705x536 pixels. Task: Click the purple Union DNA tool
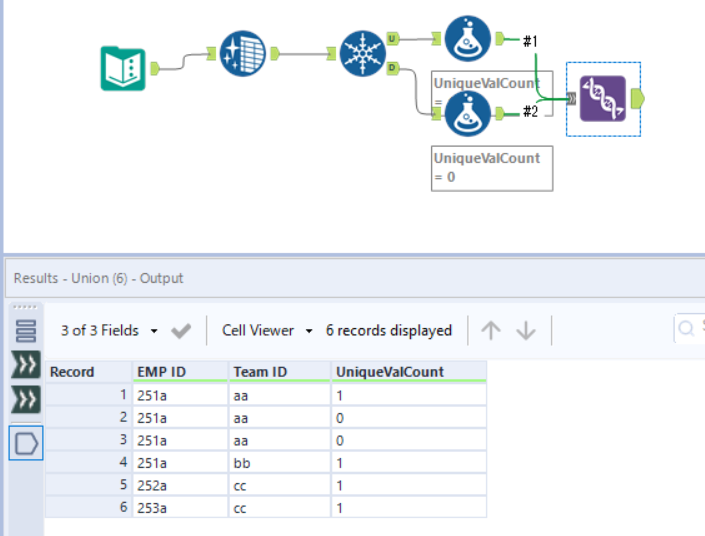pyautogui.click(x=603, y=98)
